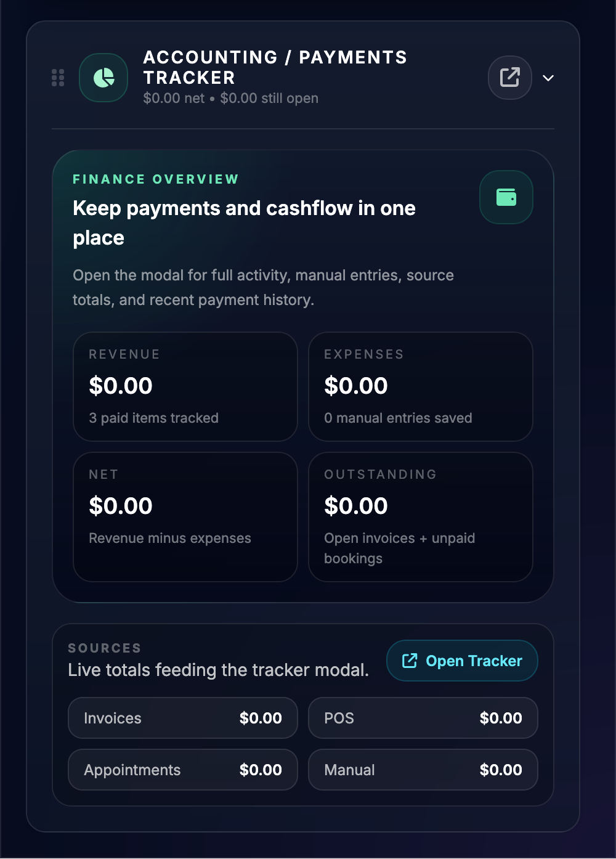Select the Appointments source row
616x859 pixels.
click(182, 770)
